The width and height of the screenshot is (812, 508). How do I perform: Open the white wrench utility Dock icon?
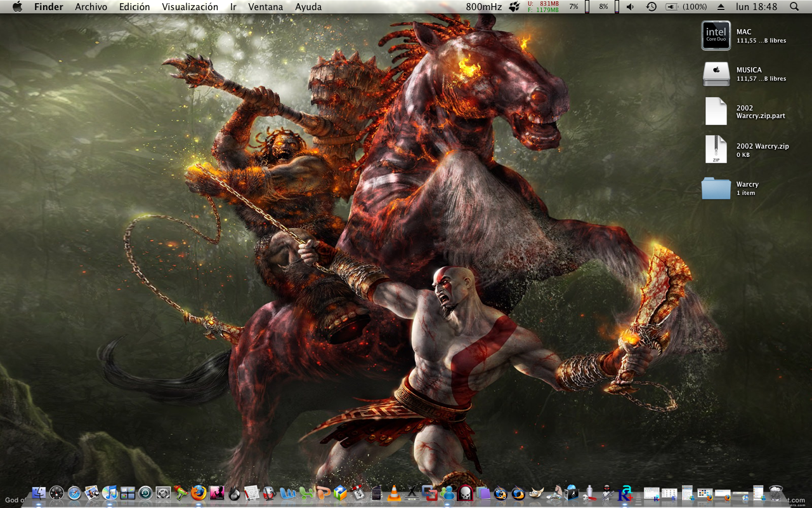589,493
